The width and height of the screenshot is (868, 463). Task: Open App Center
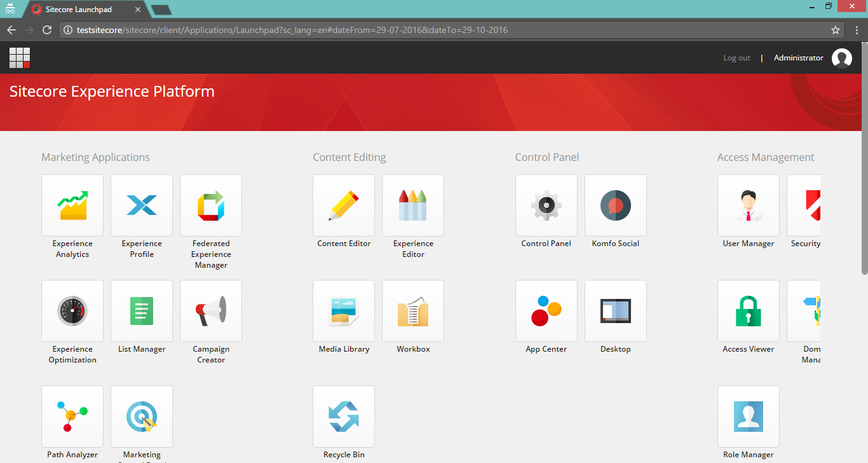(x=546, y=311)
